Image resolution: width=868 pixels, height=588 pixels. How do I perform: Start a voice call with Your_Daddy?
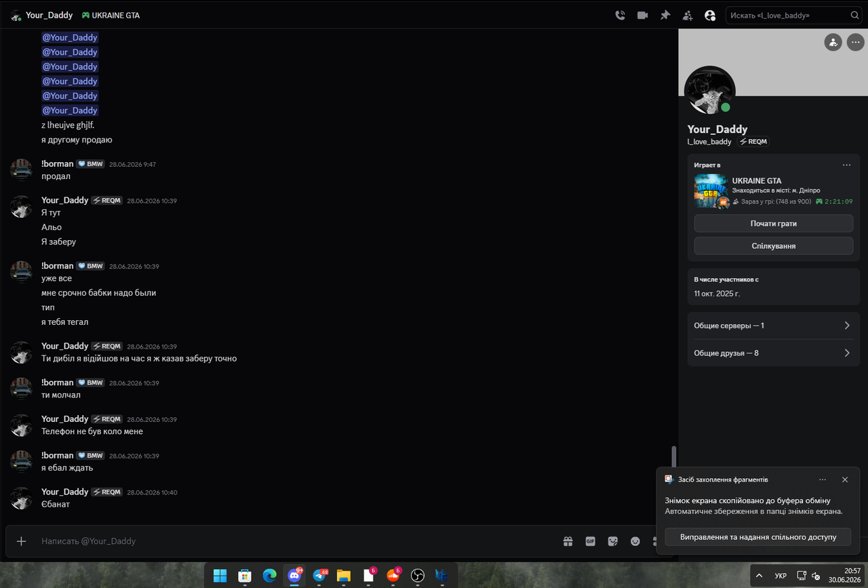[x=620, y=15]
